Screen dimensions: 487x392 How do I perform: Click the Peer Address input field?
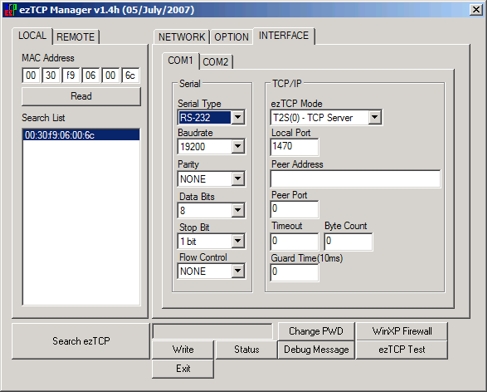(355, 179)
